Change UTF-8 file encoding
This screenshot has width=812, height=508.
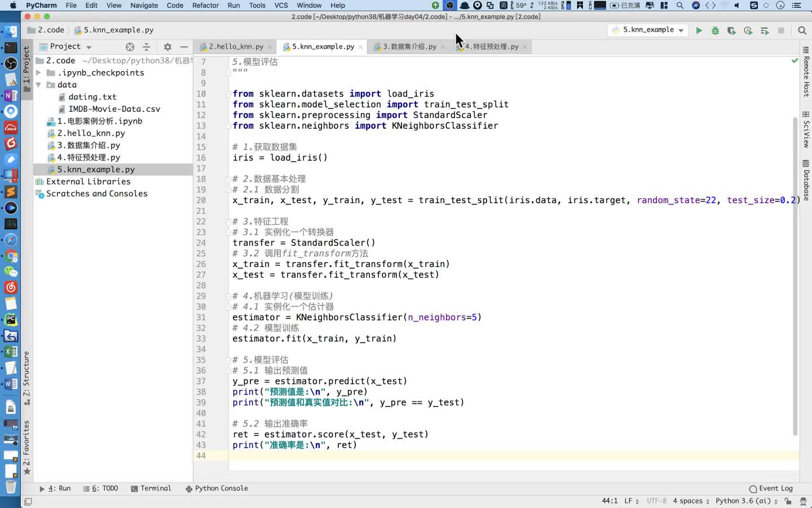(x=656, y=501)
